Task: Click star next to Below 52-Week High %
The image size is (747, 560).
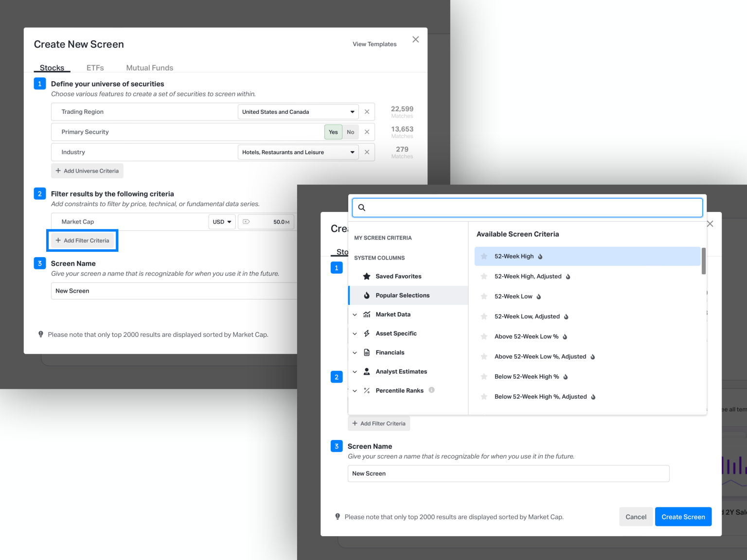Action: [x=484, y=377]
